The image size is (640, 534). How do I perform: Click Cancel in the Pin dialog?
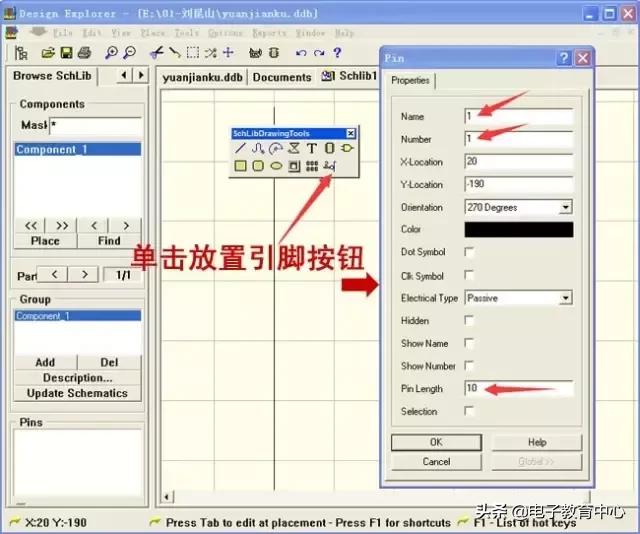[x=436, y=461]
